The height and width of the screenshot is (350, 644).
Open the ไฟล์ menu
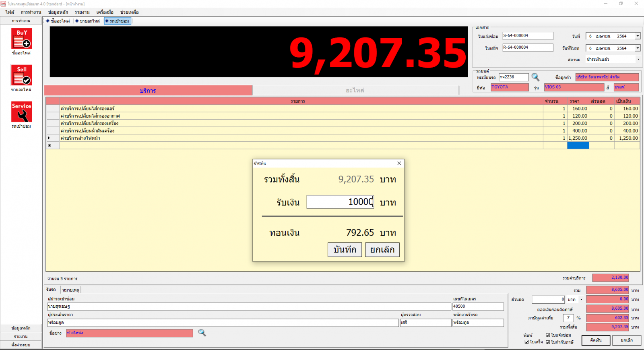click(x=10, y=12)
